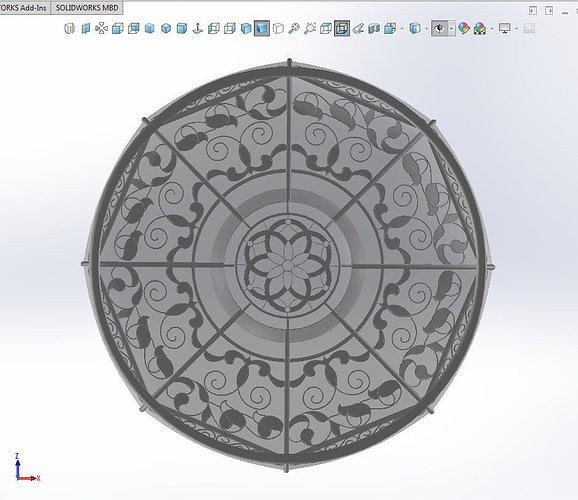578x500 pixels.
Task: Click the Hide/Show Items eye icon
Action: pos(440,28)
